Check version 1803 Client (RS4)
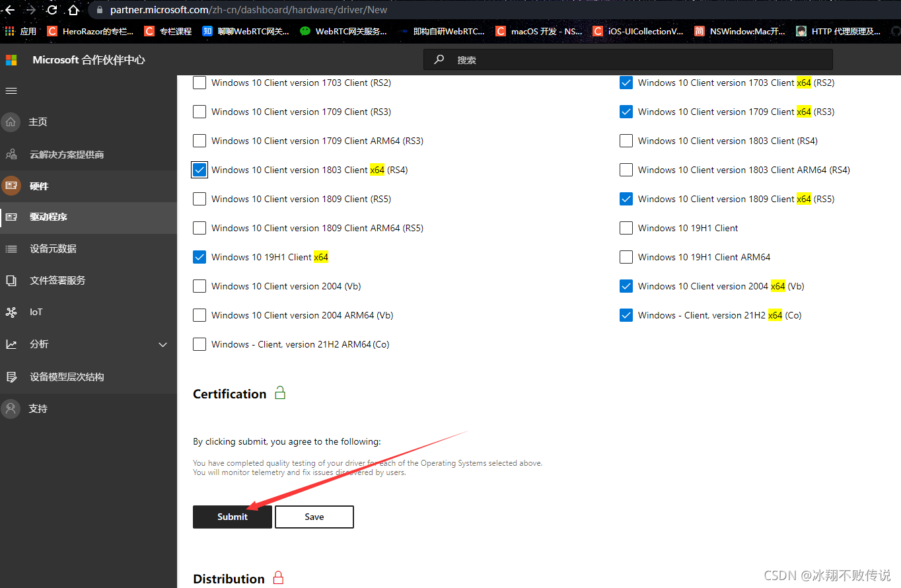901x588 pixels. click(x=626, y=141)
